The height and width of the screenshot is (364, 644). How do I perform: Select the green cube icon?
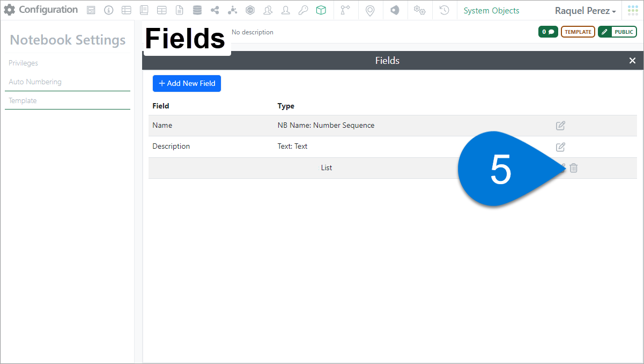321,10
